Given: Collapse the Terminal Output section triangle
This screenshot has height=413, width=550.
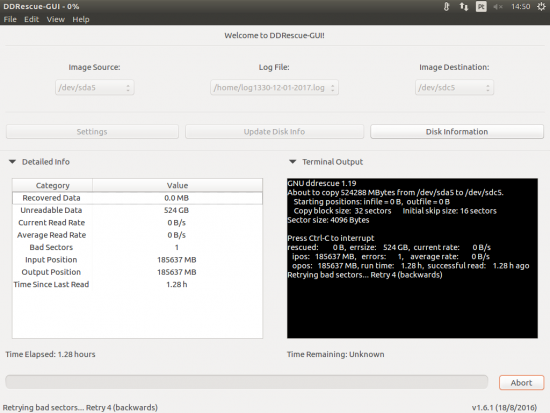Looking at the screenshot, I should pos(293,162).
